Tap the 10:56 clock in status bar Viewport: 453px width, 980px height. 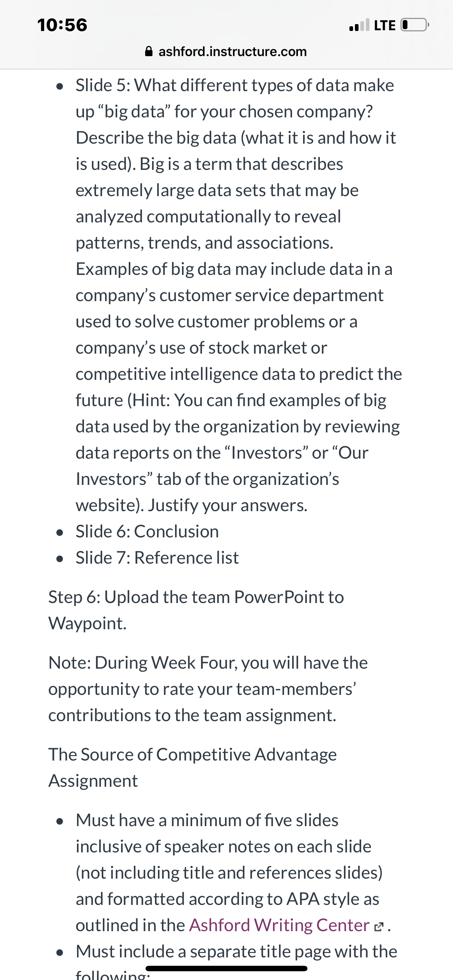point(62,25)
